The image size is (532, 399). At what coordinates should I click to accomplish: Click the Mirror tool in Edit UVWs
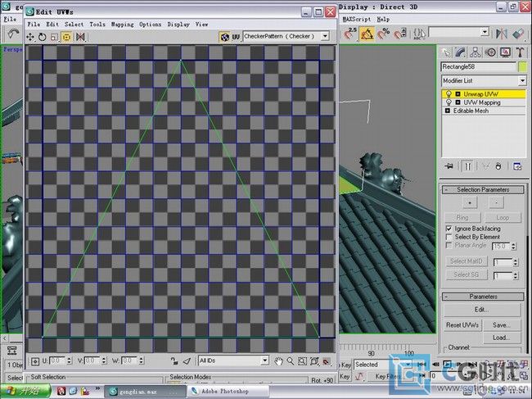click(x=80, y=37)
